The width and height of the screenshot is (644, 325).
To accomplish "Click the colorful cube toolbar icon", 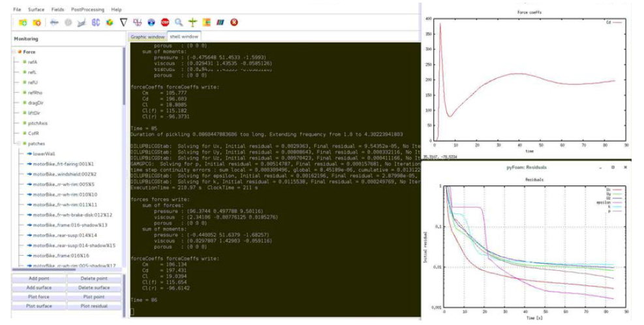I will 110,22.
